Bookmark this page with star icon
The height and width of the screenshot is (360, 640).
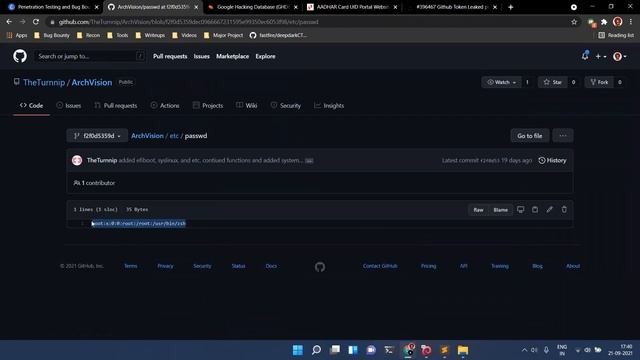point(574,22)
